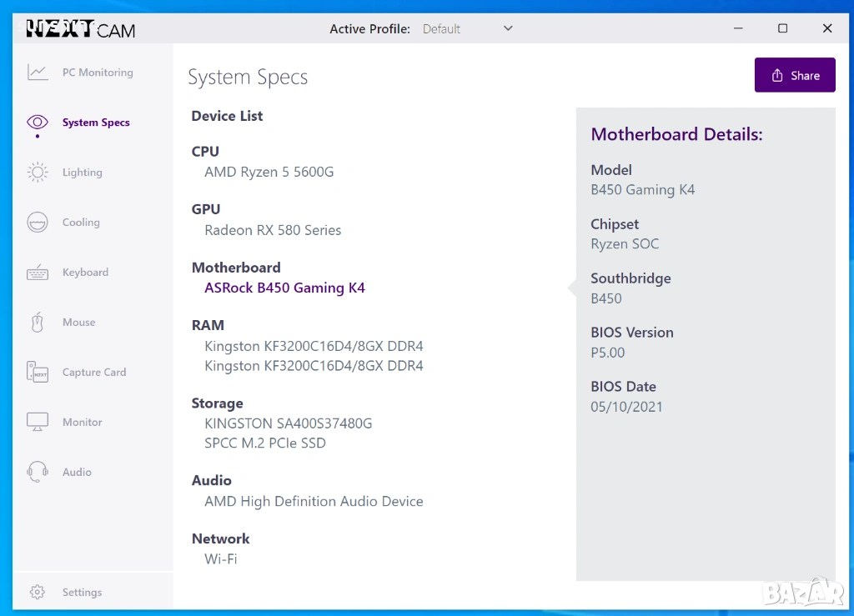Show details for Radeon RX 580 Series

tap(273, 231)
